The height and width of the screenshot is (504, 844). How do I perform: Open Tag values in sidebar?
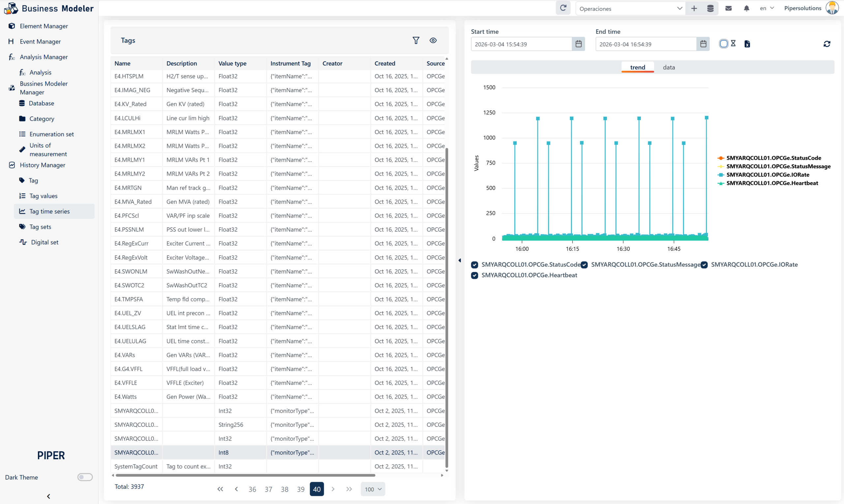[x=44, y=196]
